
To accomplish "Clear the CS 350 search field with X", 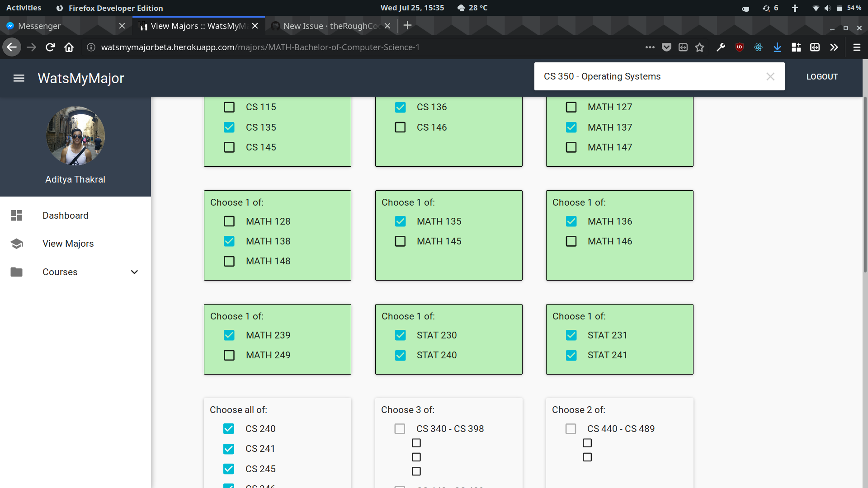I will pos(770,76).
